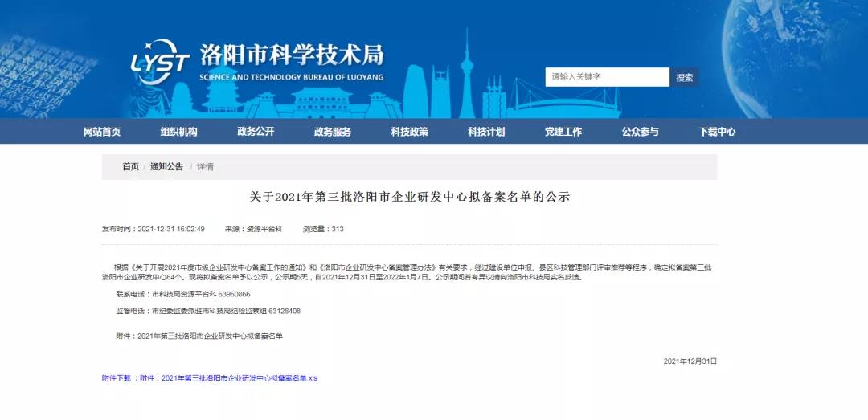Go to 政务服务 navigation item

[333, 132]
